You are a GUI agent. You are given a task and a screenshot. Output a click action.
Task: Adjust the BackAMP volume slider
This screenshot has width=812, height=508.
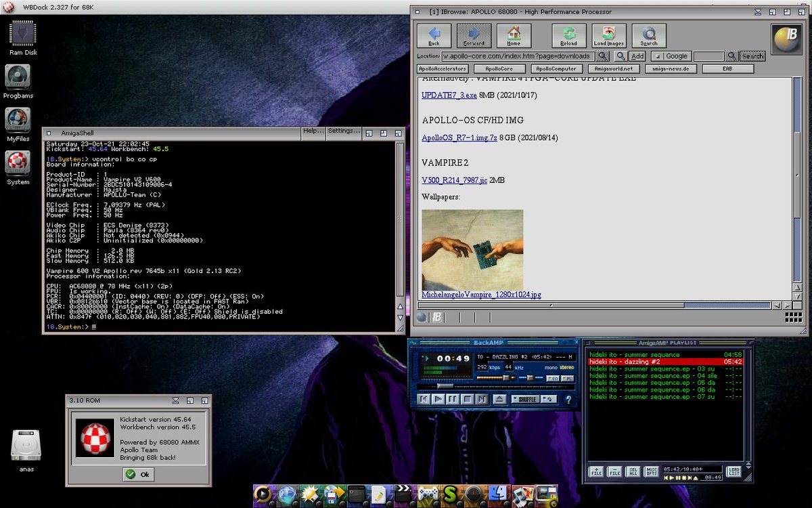point(496,378)
